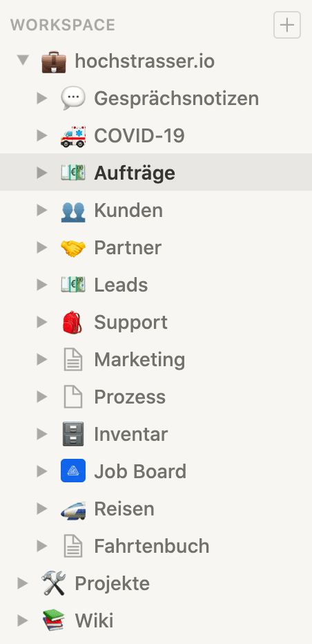Click the file cabinet icon for Inventar

click(73, 434)
